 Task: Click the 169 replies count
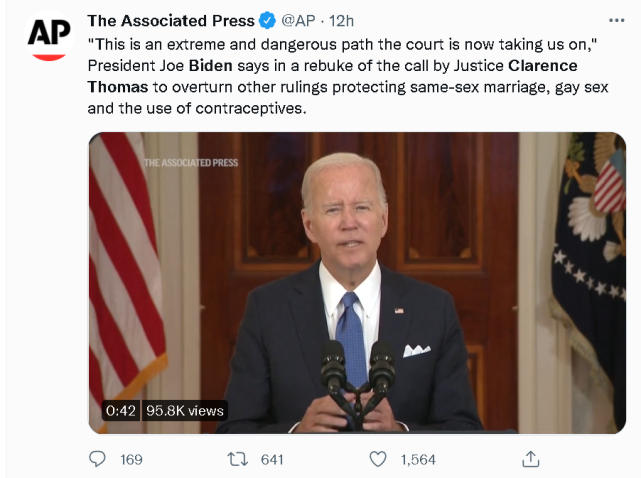131,459
